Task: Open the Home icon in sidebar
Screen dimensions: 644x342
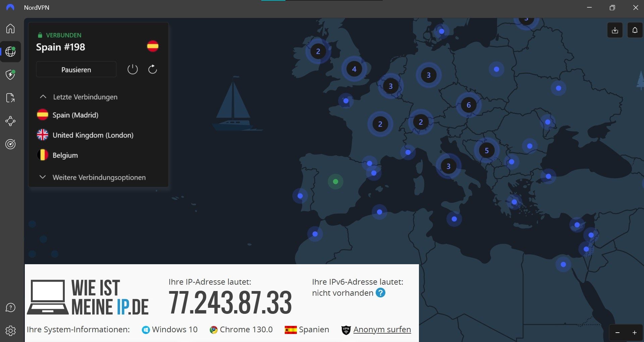Action: pyautogui.click(x=10, y=28)
